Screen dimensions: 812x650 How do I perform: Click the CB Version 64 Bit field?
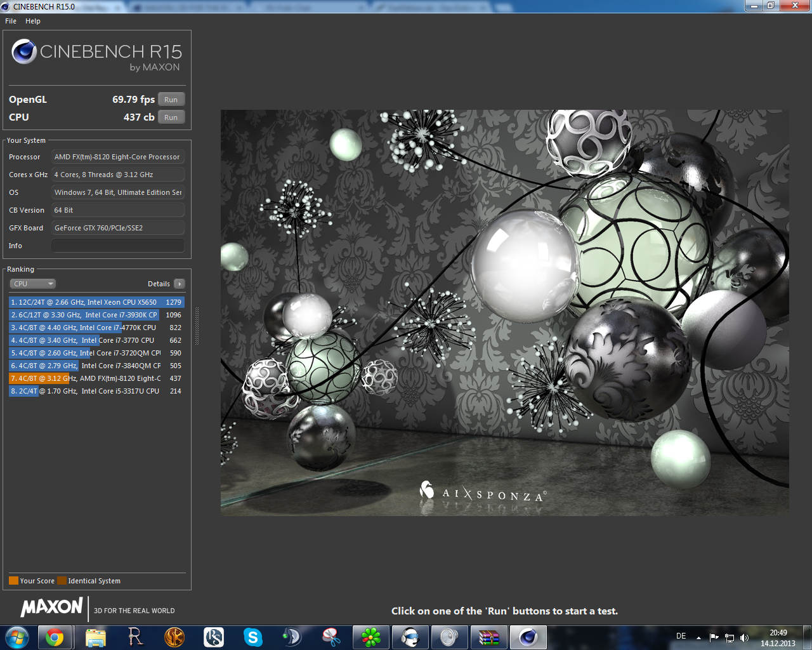pos(118,210)
